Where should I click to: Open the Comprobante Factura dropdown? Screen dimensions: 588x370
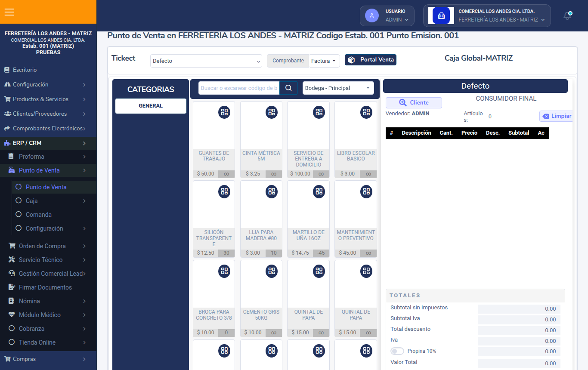[x=324, y=61]
